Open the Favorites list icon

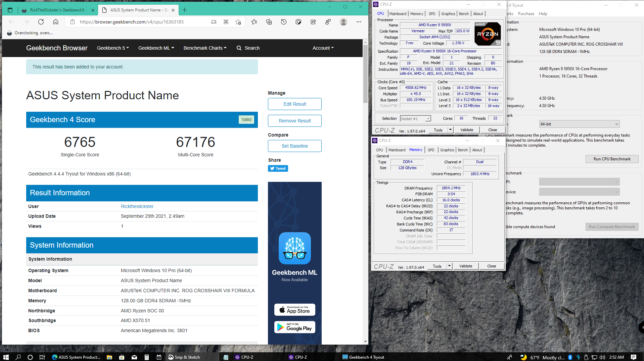click(x=254, y=22)
